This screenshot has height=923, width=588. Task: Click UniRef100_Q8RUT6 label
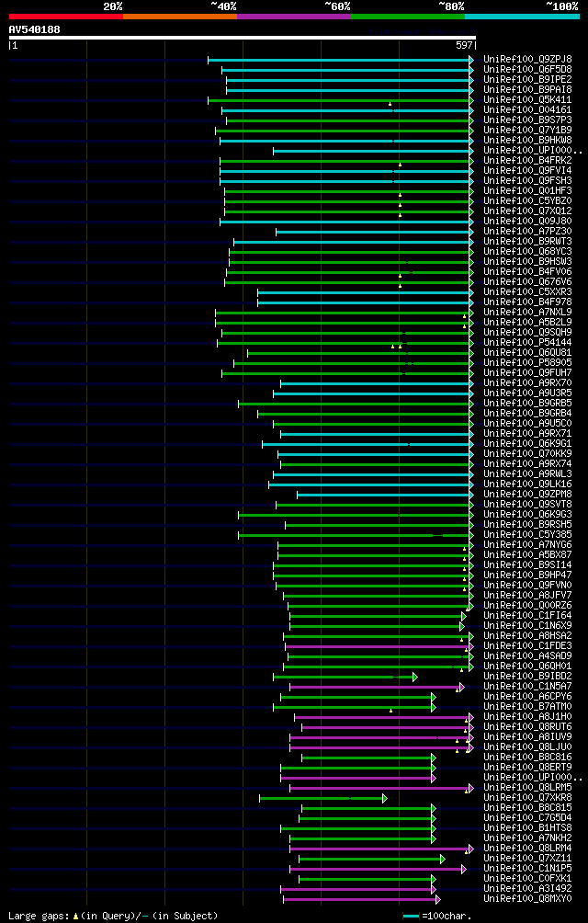click(x=527, y=725)
